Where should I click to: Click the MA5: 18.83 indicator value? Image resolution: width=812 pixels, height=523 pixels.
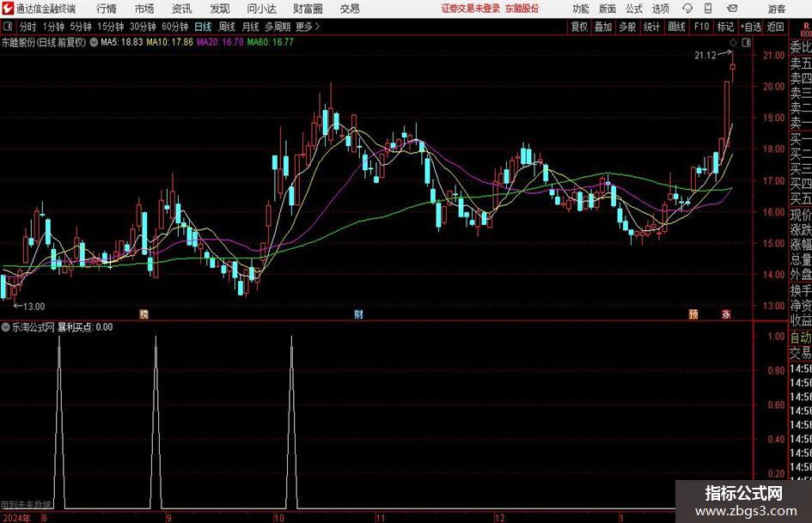point(122,42)
